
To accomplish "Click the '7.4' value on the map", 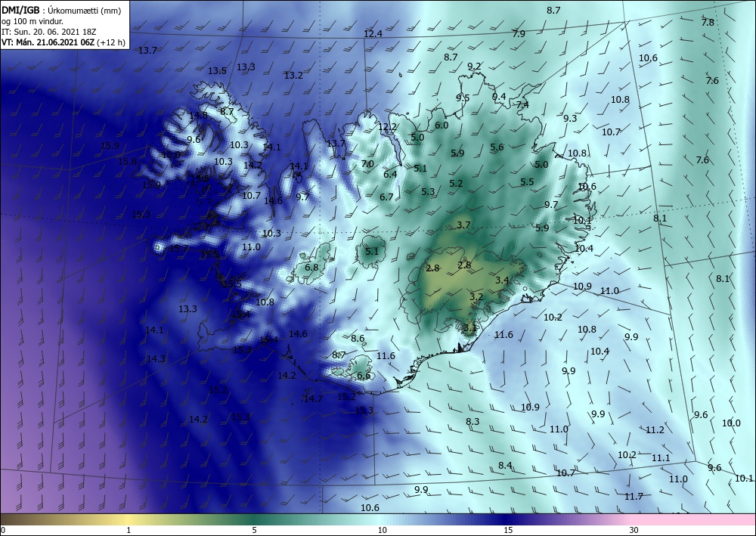I will coord(522,104).
